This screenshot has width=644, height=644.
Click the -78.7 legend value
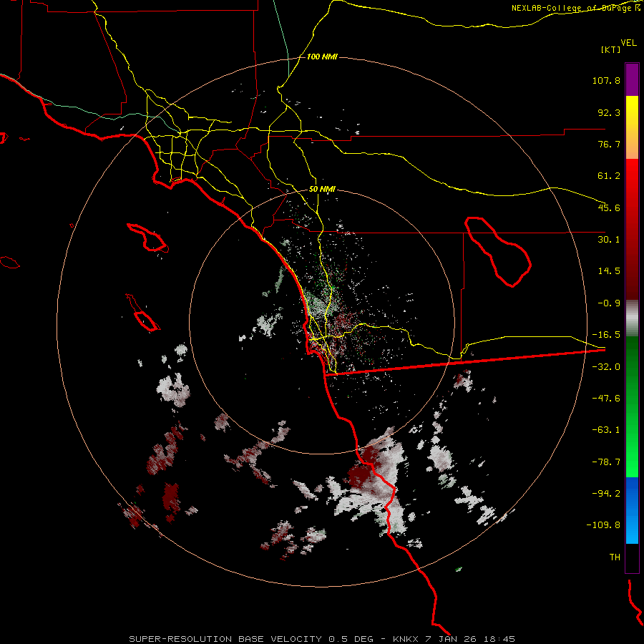(606, 462)
